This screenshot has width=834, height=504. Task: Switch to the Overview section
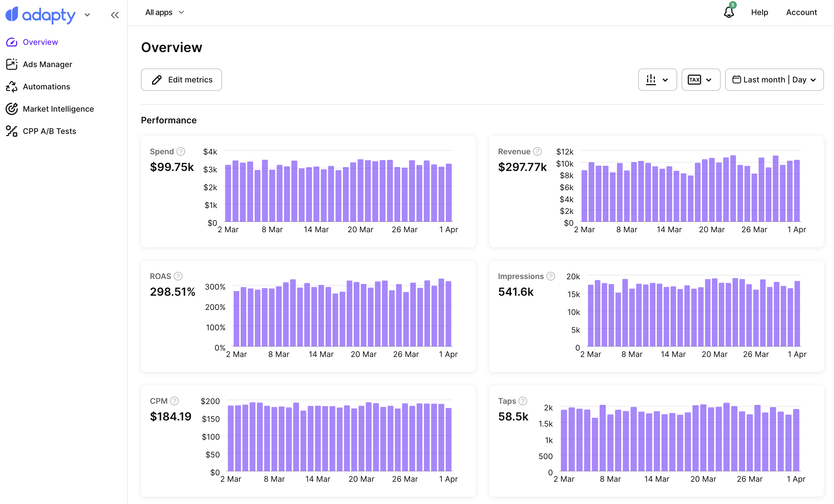(x=40, y=42)
